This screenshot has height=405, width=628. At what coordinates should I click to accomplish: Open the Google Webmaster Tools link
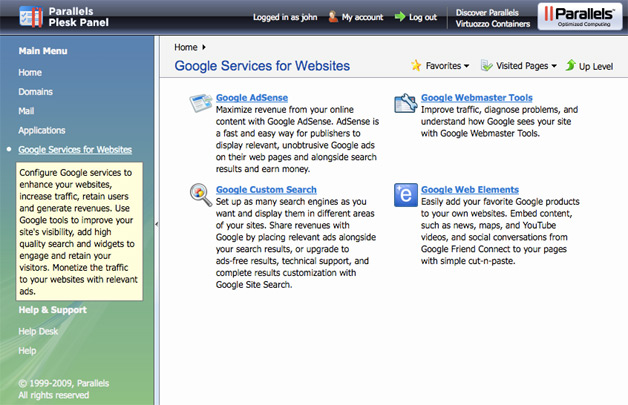pos(477,97)
